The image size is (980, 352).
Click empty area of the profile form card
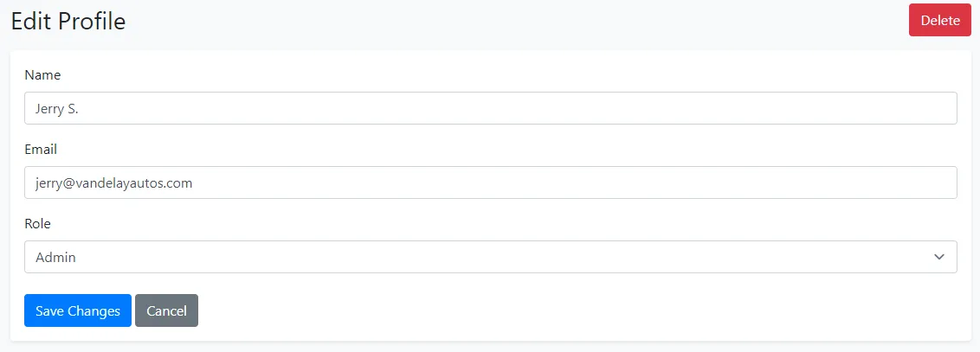tap(563, 311)
